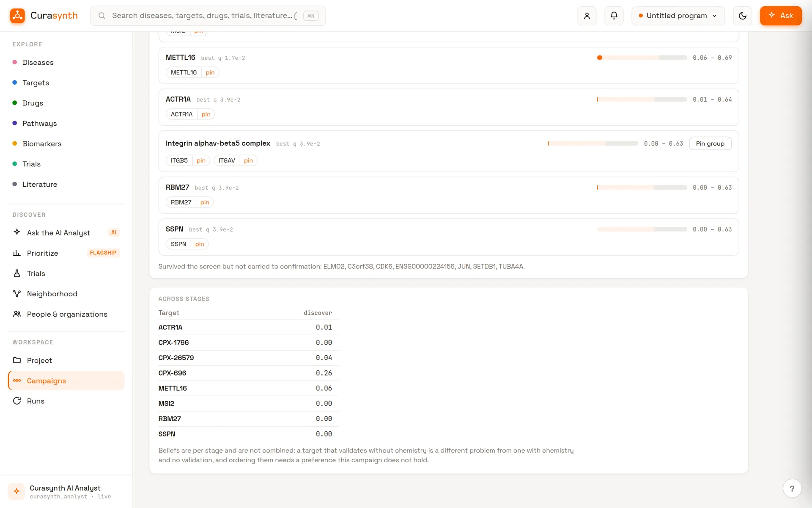Screen dimensions: 812x508
Task: Pin the ITGB5 gene
Action: (x=201, y=160)
